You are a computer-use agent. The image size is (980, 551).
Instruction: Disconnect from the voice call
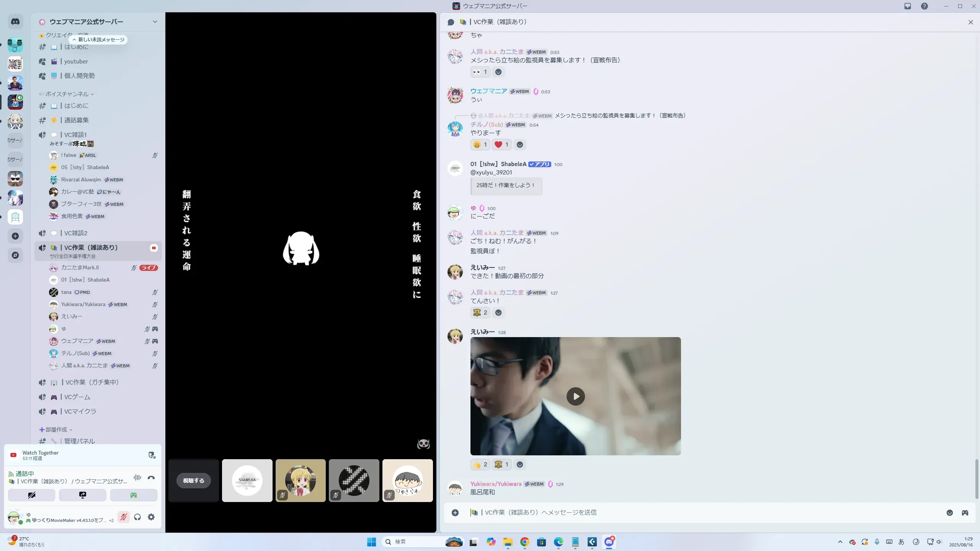coord(151,478)
